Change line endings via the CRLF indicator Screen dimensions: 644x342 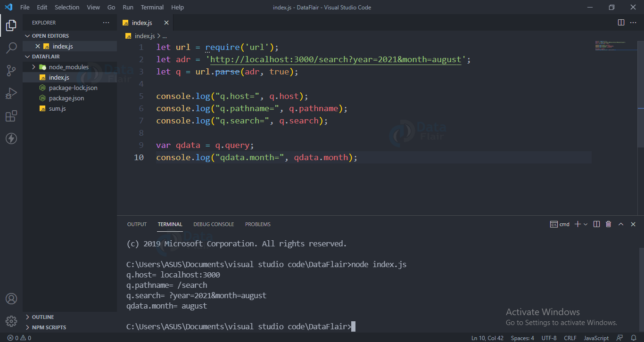pyautogui.click(x=570, y=338)
